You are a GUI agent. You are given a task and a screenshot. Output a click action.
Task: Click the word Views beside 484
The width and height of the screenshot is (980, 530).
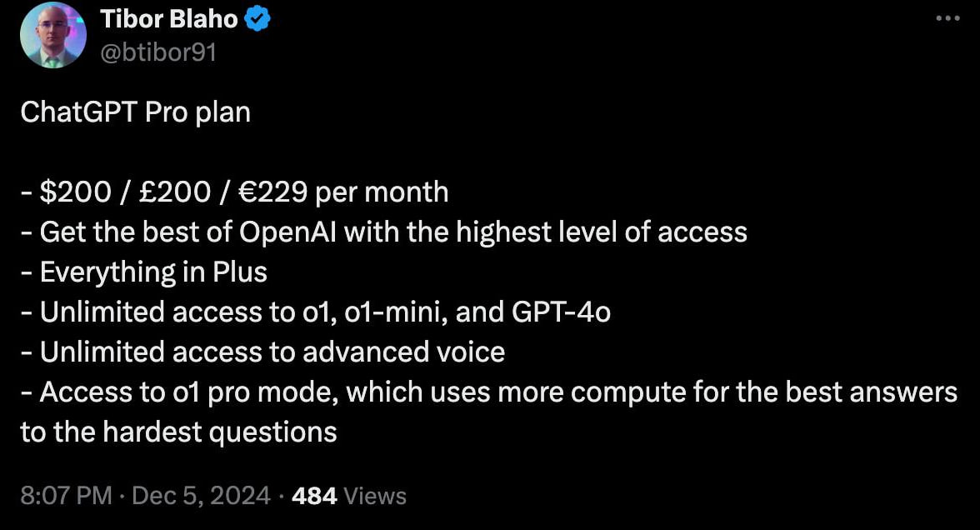tap(375, 496)
